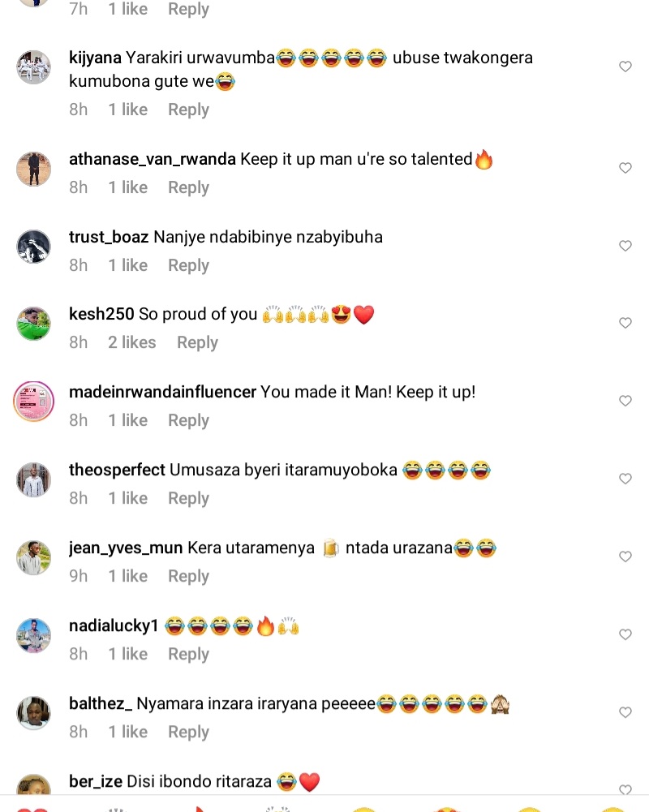Screen dimensions: 649x812
Task: Open madeinrwandainfluencer's profile avatar
Action: click(34, 401)
